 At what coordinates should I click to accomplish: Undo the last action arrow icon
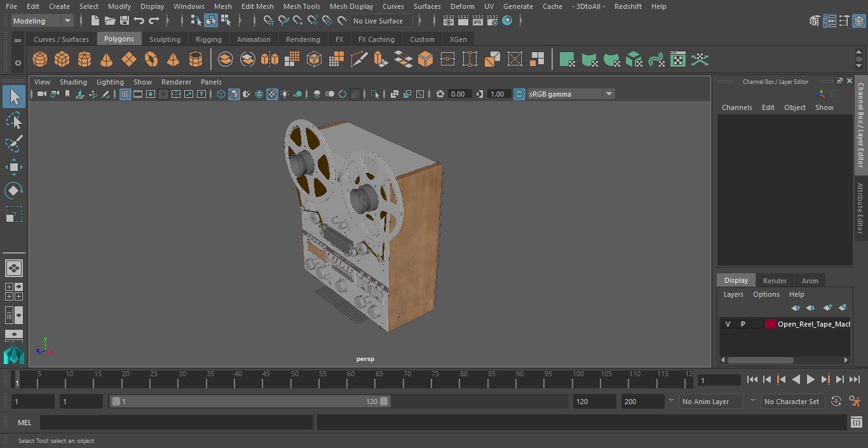point(139,21)
